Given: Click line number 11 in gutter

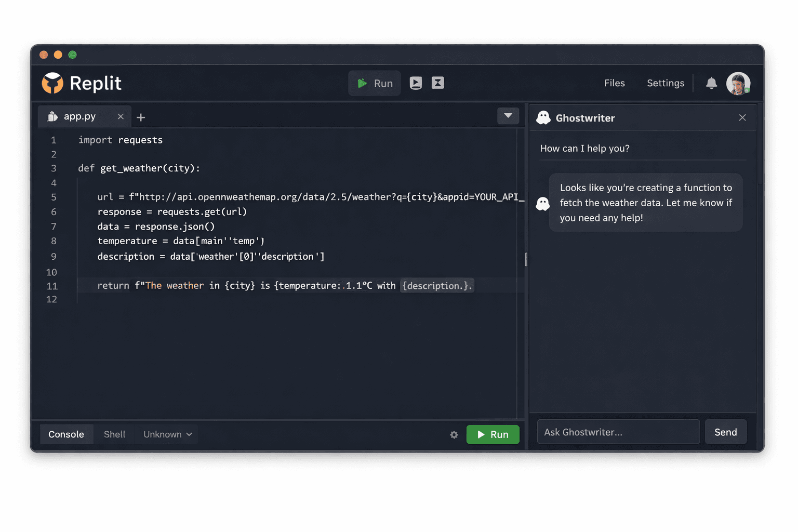Looking at the screenshot, I should point(52,286).
